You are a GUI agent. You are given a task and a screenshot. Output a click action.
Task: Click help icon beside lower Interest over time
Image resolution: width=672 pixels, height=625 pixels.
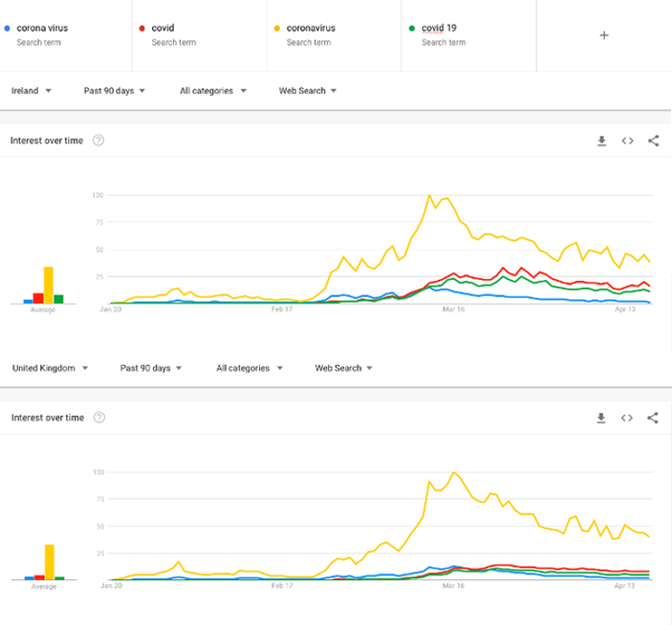point(99,418)
